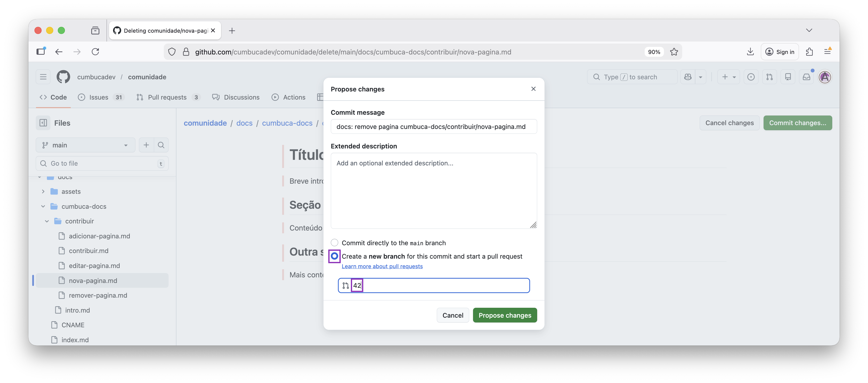
Task: Focus the Type / to search box
Action: click(x=632, y=77)
